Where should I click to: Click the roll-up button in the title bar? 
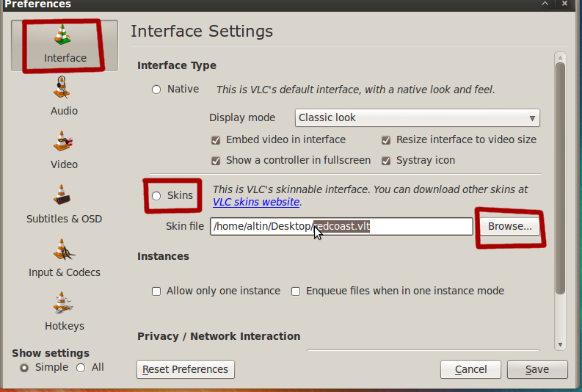[545, 4]
